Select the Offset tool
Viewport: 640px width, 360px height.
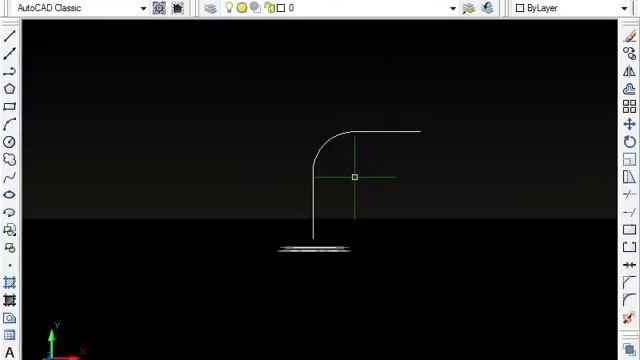click(629, 89)
